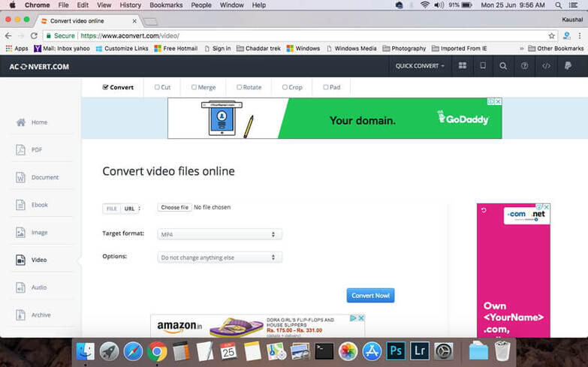
Task: Open the Other Bookmarks folder
Action: [x=556, y=48]
